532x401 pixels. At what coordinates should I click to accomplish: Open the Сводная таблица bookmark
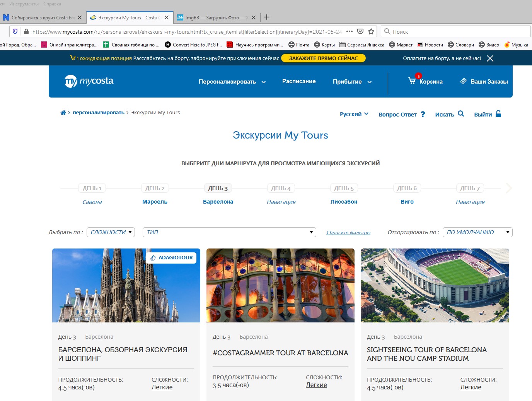[131, 45]
